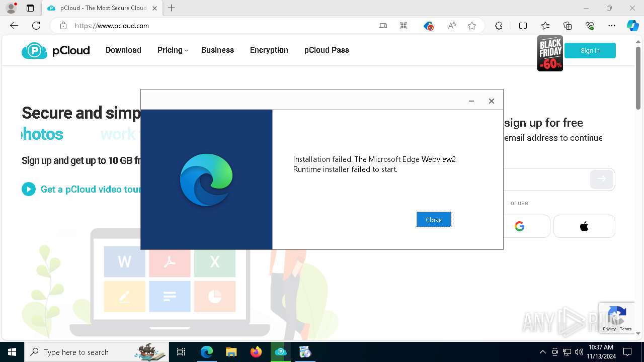This screenshot has height=362, width=644.
Task: Open the Collections icon
Action: point(568,26)
